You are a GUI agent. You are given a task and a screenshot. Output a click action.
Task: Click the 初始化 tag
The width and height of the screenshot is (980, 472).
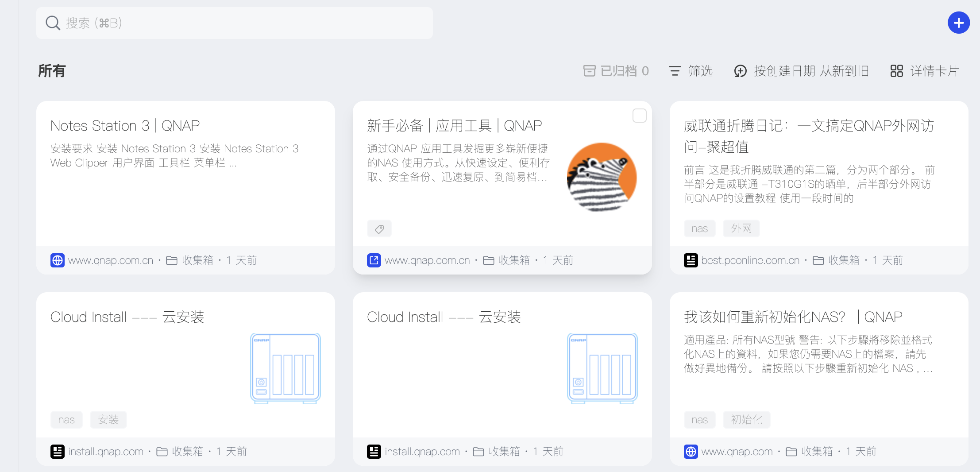pyautogui.click(x=746, y=420)
